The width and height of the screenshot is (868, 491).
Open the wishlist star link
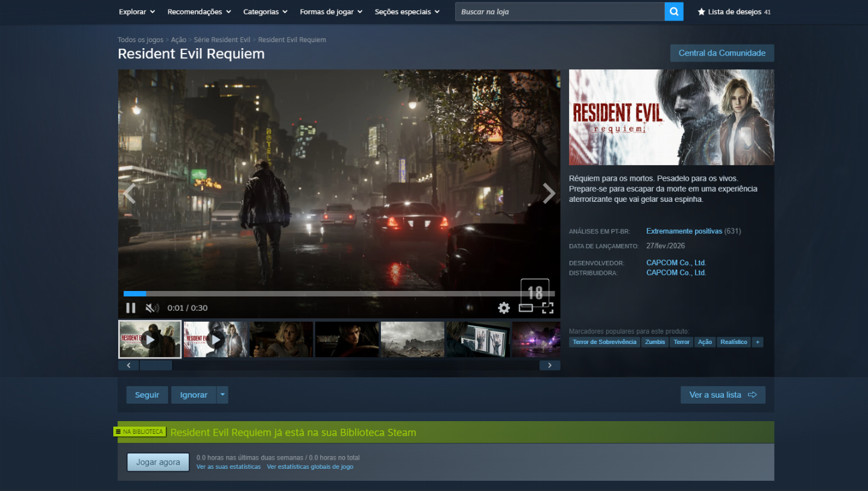pyautogui.click(x=734, y=12)
